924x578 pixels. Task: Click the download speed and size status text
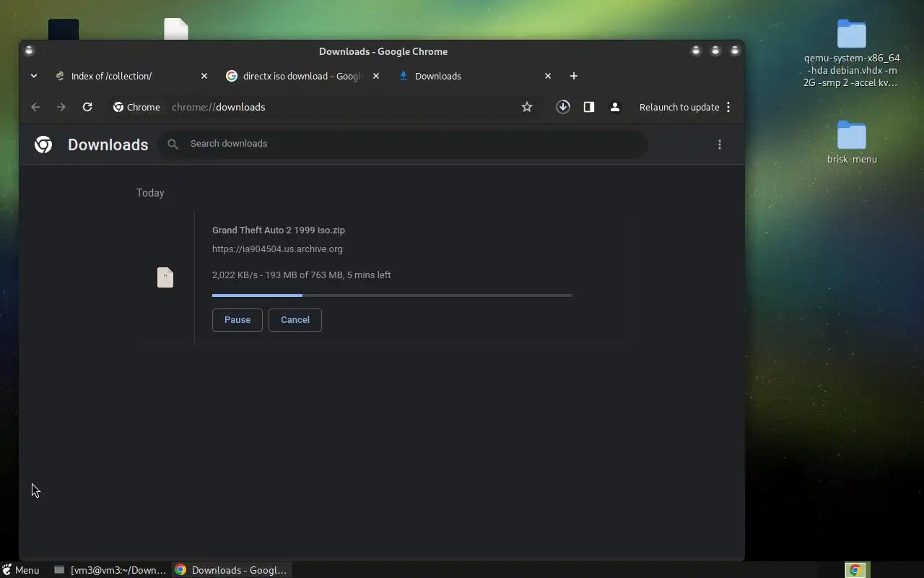[302, 275]
